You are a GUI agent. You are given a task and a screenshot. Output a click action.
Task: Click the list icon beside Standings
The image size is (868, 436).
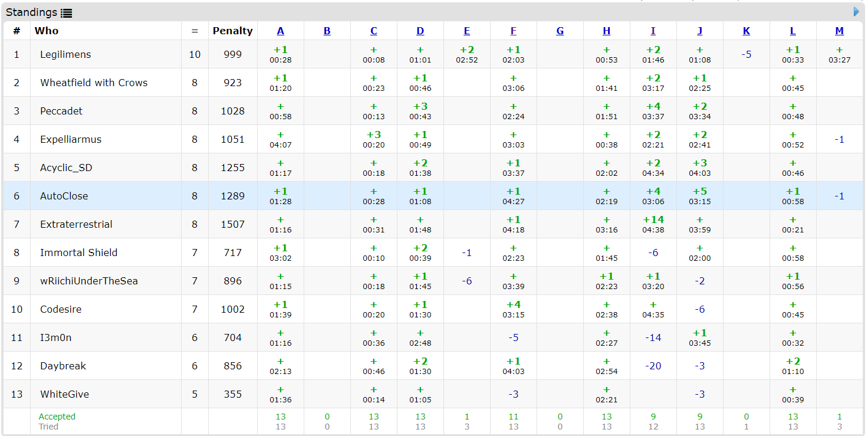pyautogui.click(x=67, y=13)
